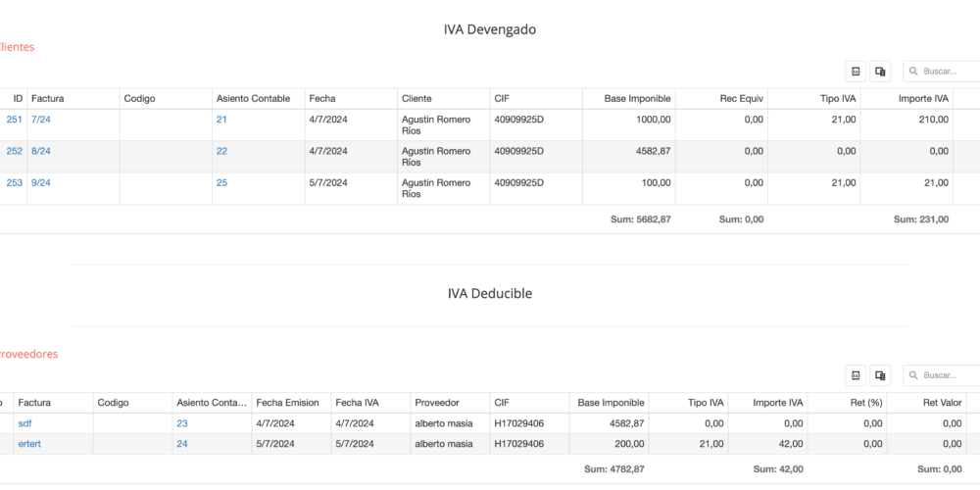Sort by the Ret Valor column header
This screenshot has height=490, width=980.
[926, 403]
